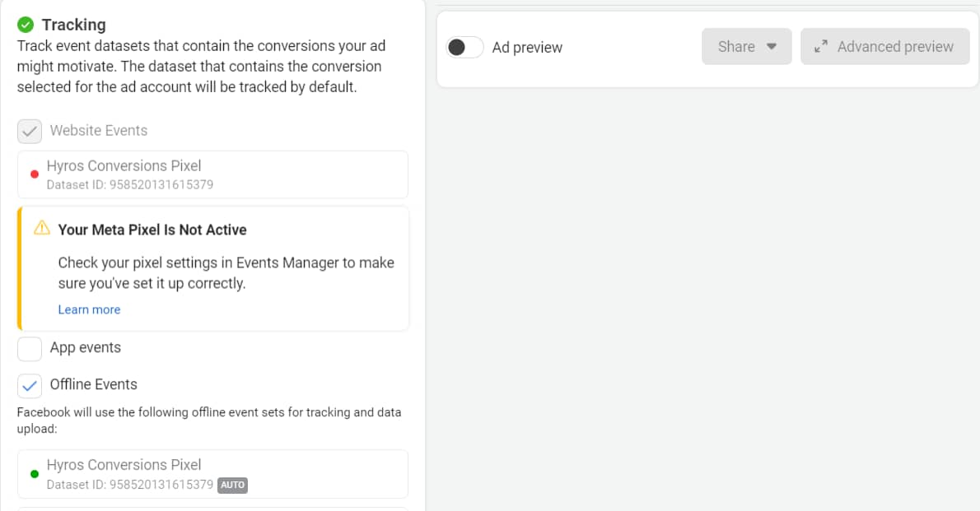
Task: Click the yellow warning triangle icon
Action: point(42,228)
